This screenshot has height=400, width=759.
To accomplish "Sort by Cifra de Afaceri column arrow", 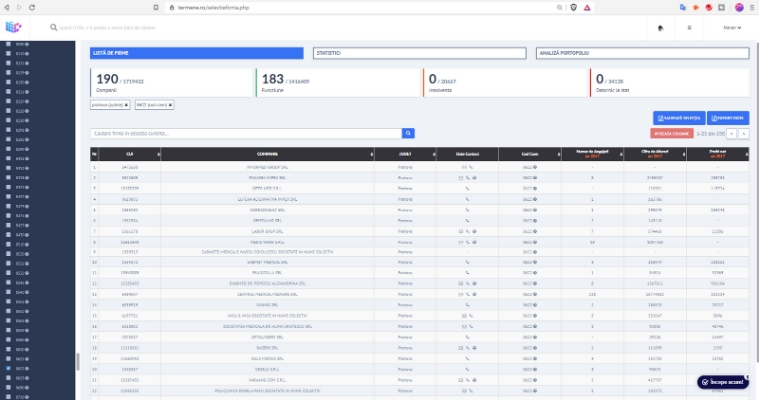I will coord(684,154).
